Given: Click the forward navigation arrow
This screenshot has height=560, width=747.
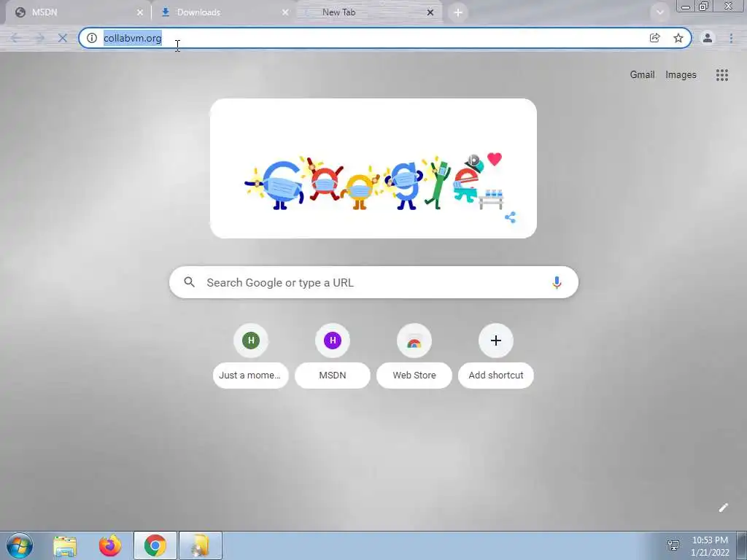Looking at the screenshot, I should (39, 38).
